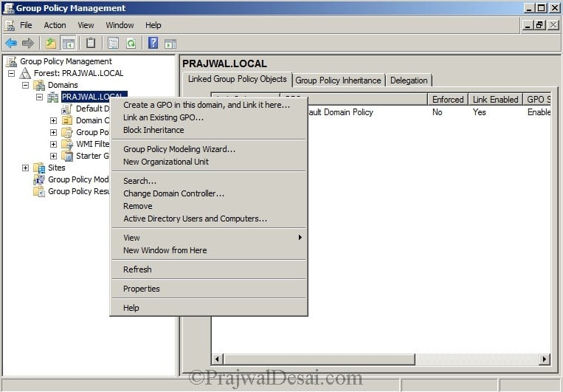Choose Link an Existing GPO
Viewport: 563px width, 392px height.
click(209, 117)
